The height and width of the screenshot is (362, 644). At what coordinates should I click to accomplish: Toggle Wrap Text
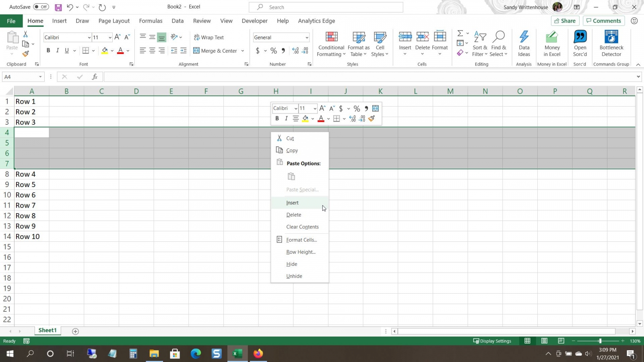click(208, 37)
